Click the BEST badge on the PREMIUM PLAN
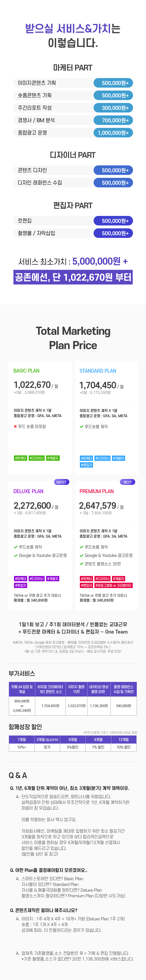 click(127, 482)
